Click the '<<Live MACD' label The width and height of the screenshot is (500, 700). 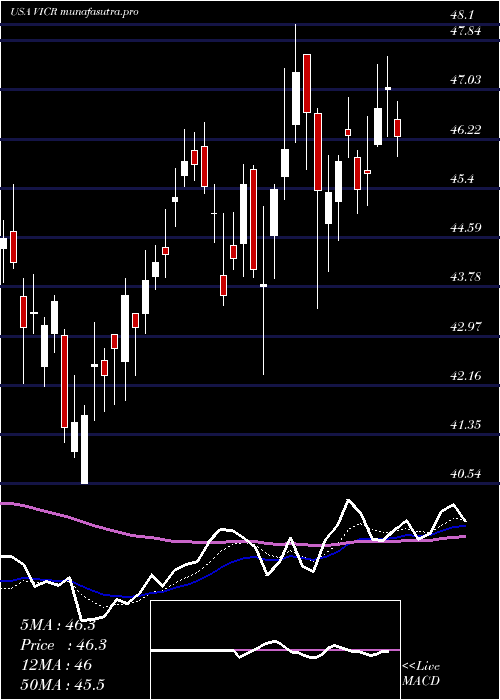pos(421,674)
